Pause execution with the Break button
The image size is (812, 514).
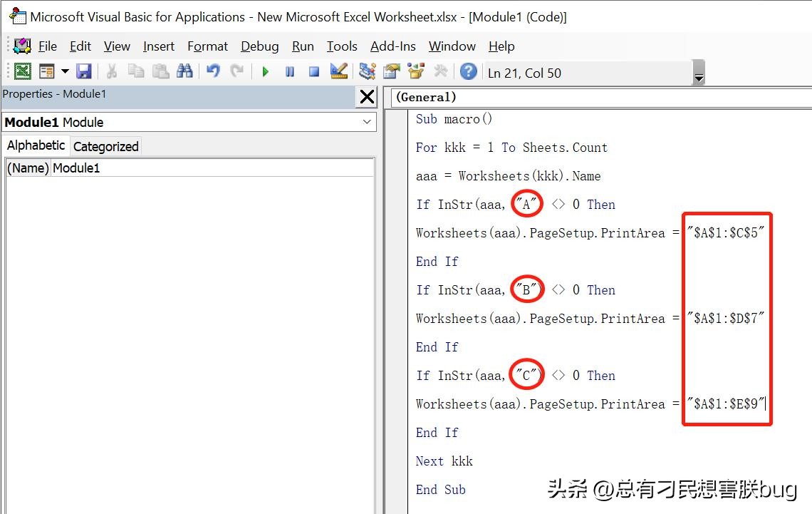pyautogui.click(x=290, y=71)
